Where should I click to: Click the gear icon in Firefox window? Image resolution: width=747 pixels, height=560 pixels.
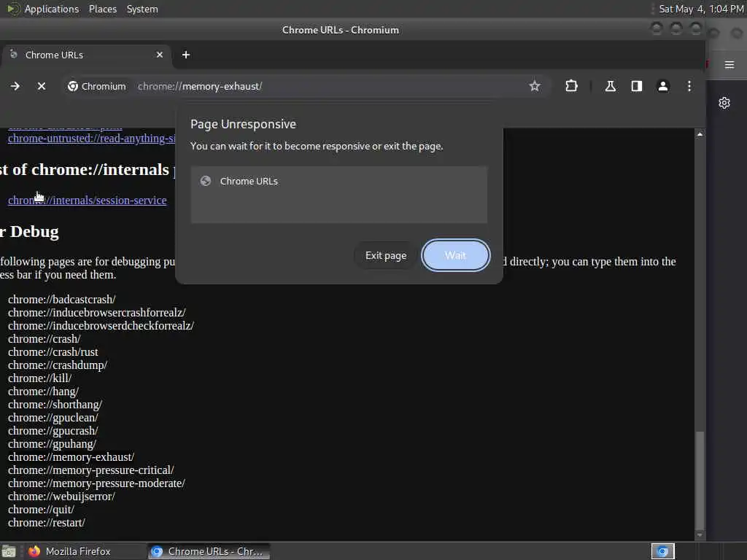point(724,103)
